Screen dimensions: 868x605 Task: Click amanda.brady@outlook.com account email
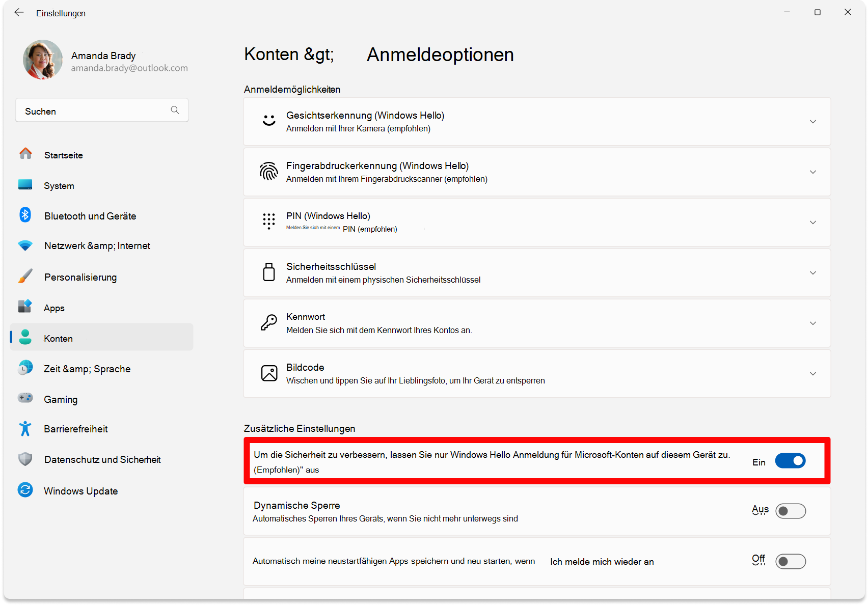pyautogui.click(x=129, y=68)
